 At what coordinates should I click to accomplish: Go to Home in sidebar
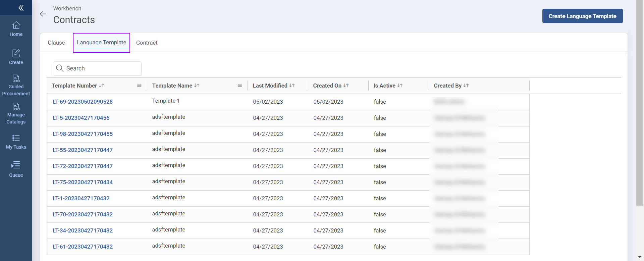[x=16, y=29]
